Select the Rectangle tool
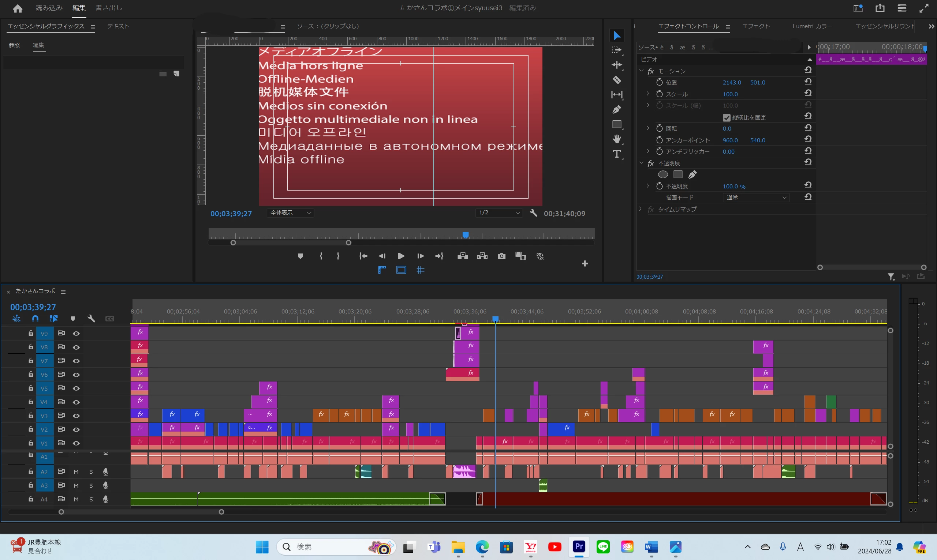 point(616,124)
